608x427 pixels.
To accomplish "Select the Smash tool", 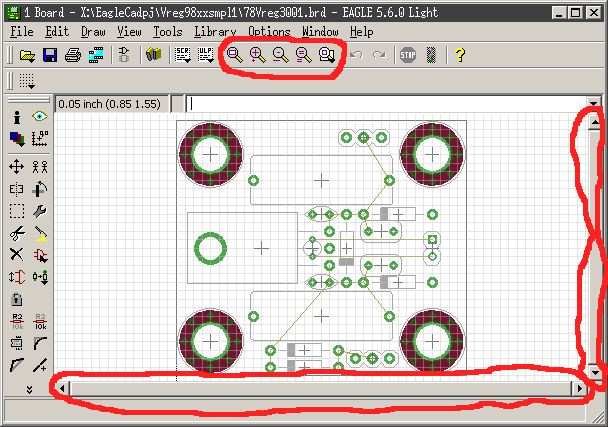I will coord(17,343).
